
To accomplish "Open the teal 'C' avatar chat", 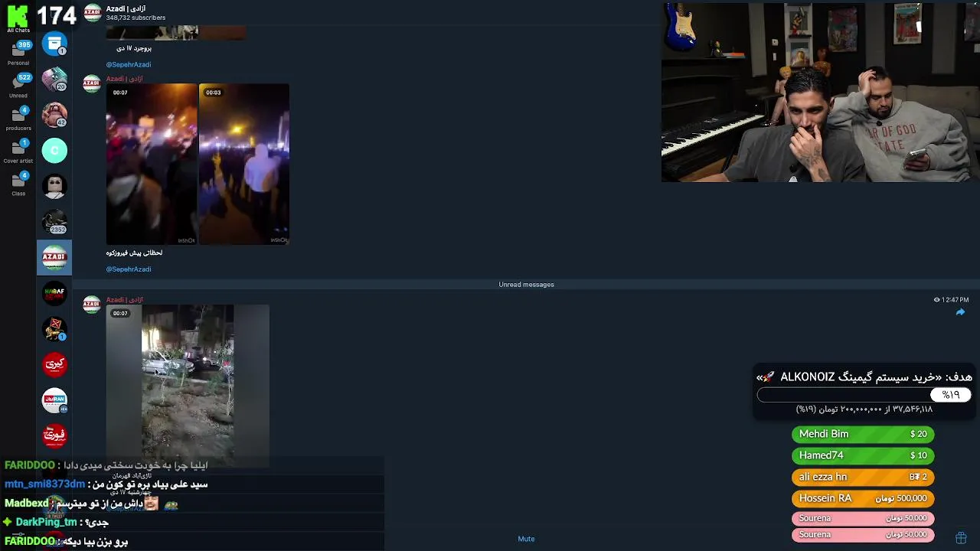I will pyautogui.click(x=54, y=151).
